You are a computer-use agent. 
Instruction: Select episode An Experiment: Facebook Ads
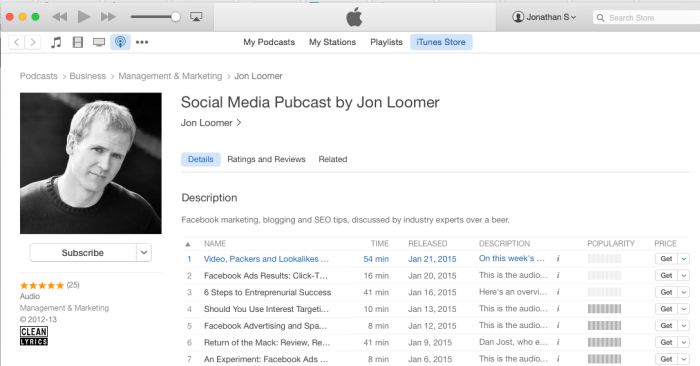tap(266, 359)
